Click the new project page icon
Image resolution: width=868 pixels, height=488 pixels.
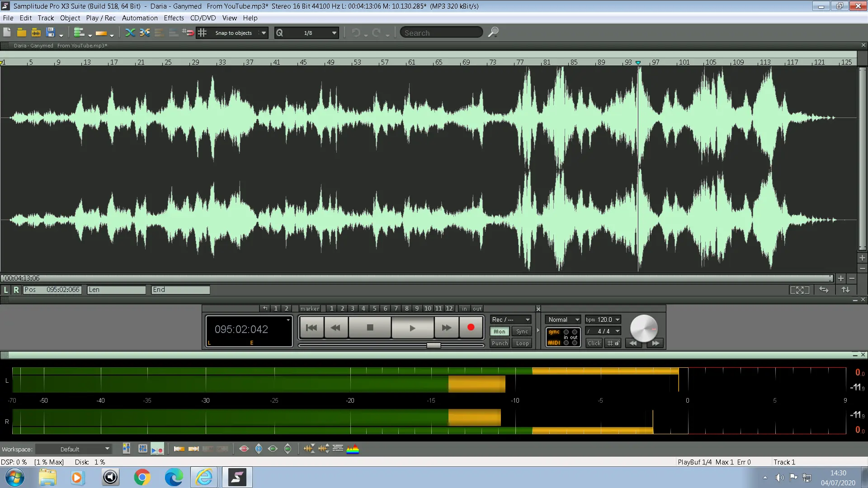point(7,33)
